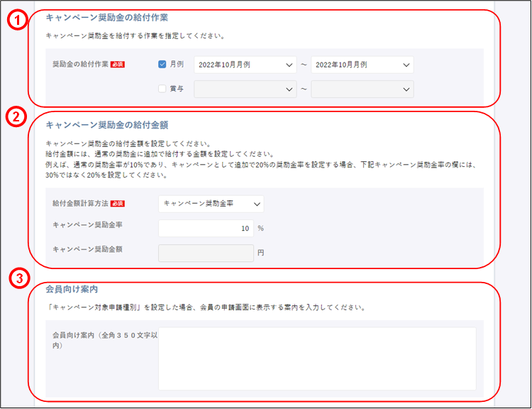Screen dimensions: 532x409
Task: Click the 給付金額計算方法 field label
Action: pyautogui.click(x=80, y=203)
